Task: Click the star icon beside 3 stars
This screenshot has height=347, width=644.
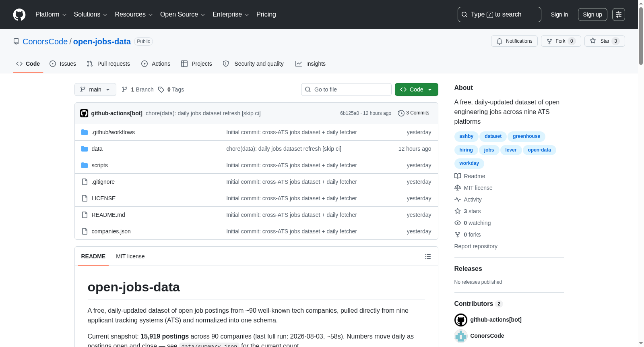Action: coord(458,211)
